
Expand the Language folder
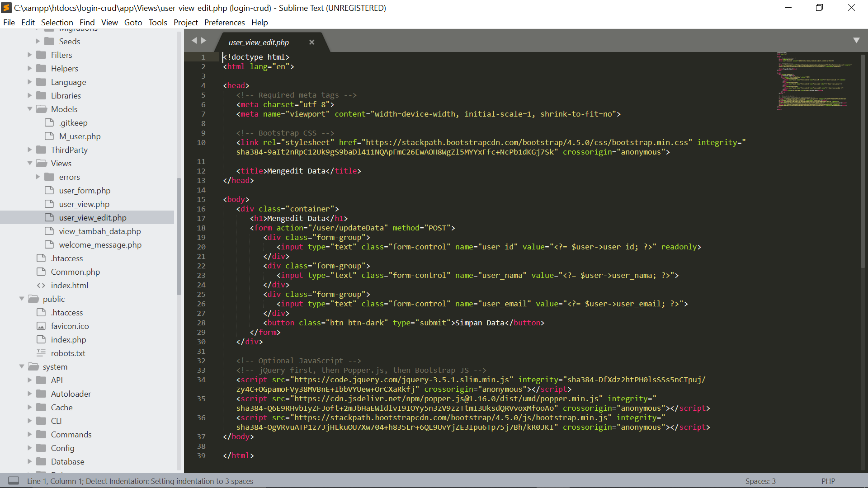[30, 82]
